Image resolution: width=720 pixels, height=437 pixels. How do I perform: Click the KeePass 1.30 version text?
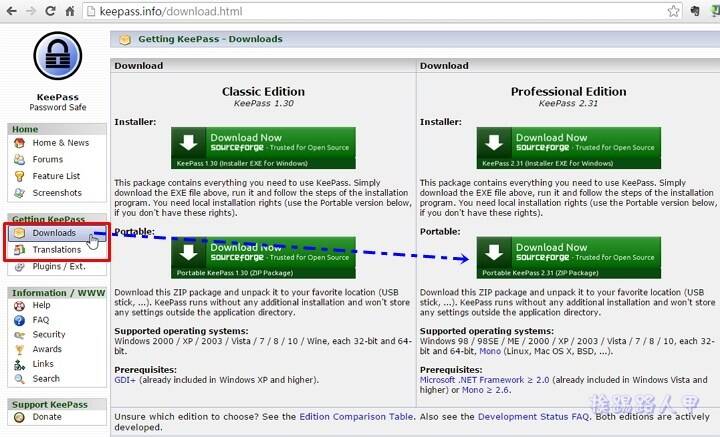(x=264, y=103)
